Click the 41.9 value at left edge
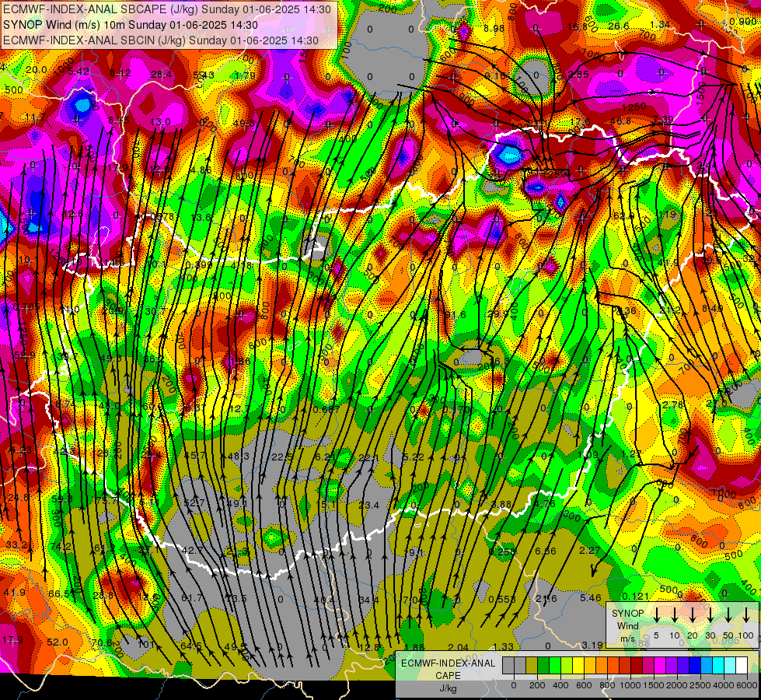 point(15,592)
